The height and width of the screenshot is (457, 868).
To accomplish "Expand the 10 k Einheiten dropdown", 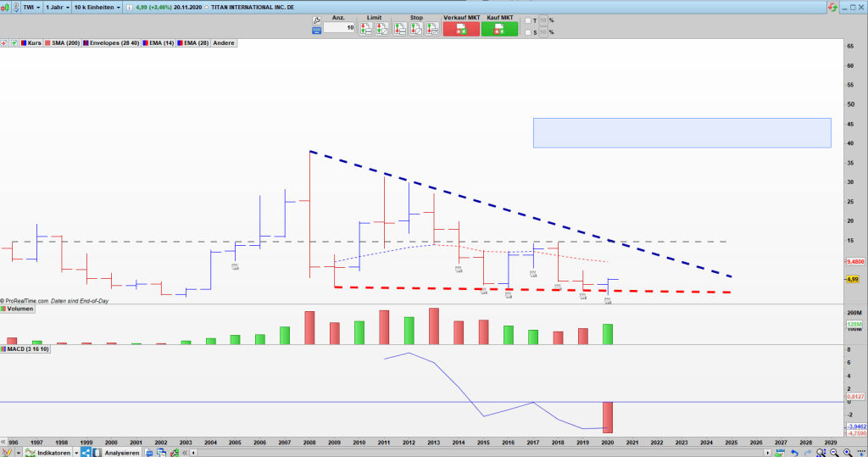I will pos(96,7).
